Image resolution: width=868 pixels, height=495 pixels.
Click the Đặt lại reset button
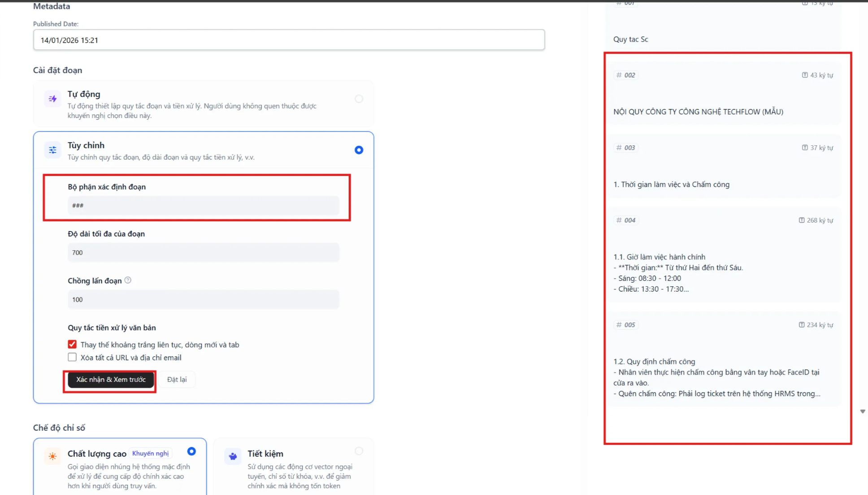pos(177,380)
